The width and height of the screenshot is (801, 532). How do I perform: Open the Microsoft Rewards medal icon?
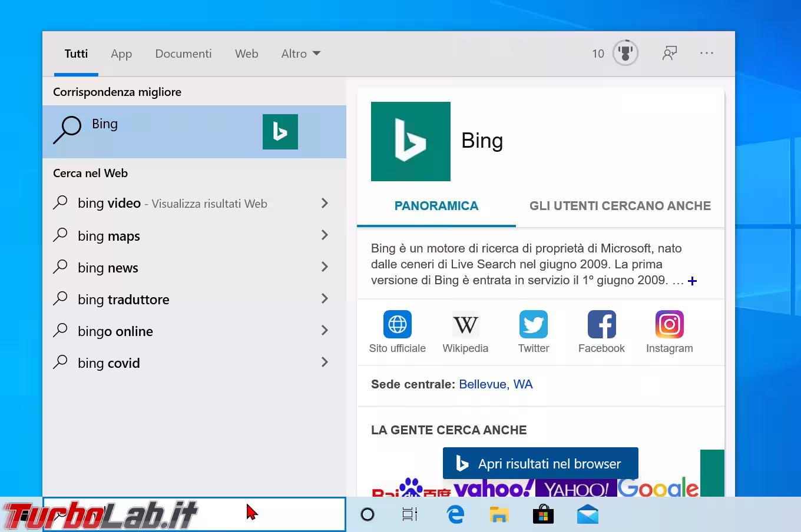tap(625, 53)
